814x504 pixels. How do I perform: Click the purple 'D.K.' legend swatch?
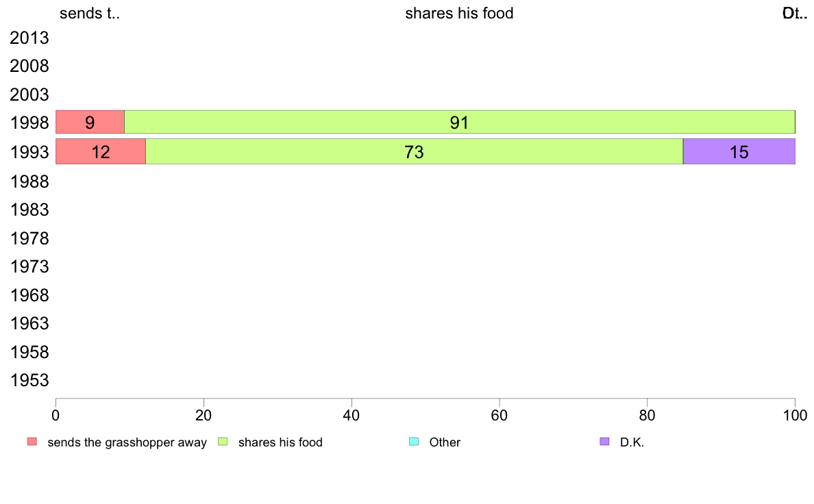[x=604, y=442]
